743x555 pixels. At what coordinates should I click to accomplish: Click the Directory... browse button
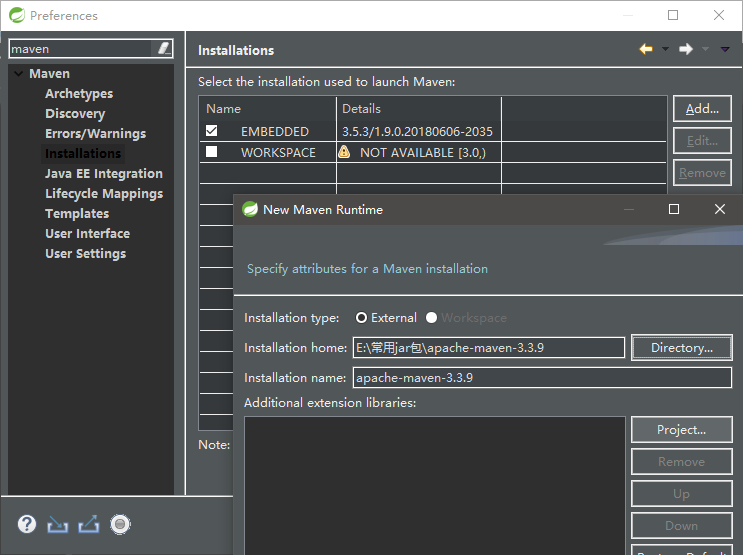pyautogui.click(x=681, y=347)
